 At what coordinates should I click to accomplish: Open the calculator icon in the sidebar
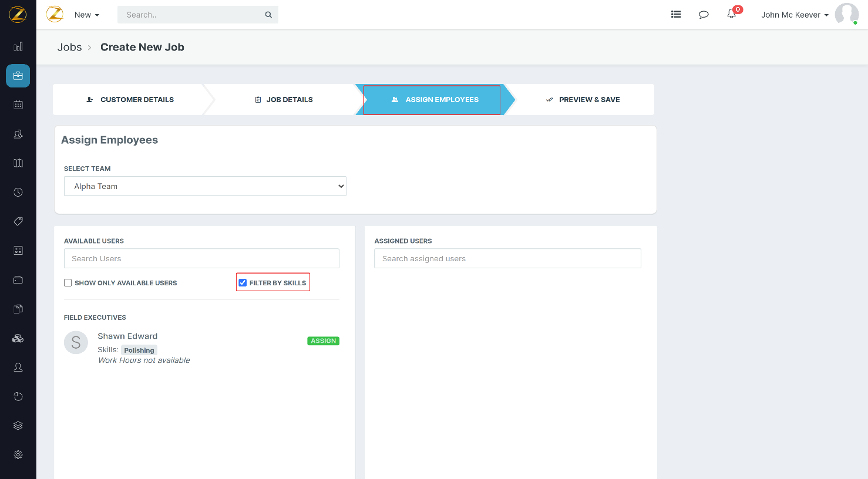pyautogui.click(x=18, y=251)
